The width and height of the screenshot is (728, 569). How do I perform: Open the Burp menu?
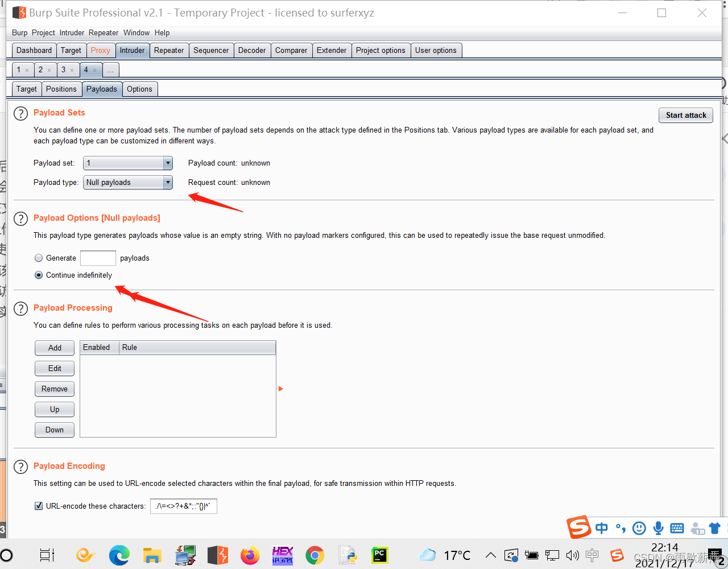19,32
